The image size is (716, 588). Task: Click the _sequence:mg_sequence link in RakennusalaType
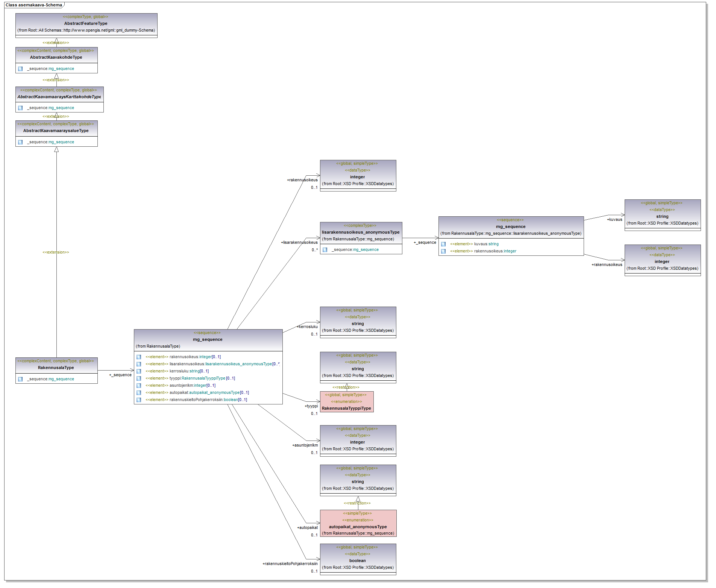click(x=51, y=379)
